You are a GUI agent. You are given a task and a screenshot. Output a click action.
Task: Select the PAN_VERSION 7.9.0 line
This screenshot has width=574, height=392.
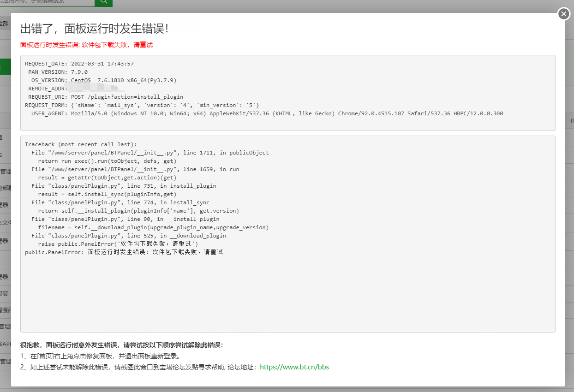pyautogui.click(x=58, y=72)
